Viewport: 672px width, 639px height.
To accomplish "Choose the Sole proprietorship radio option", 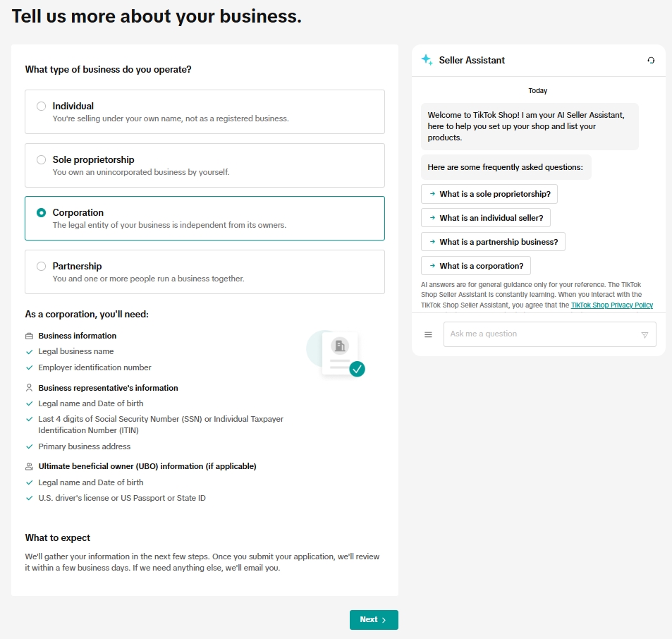I will pyautogui.click(x=41, y=160).
